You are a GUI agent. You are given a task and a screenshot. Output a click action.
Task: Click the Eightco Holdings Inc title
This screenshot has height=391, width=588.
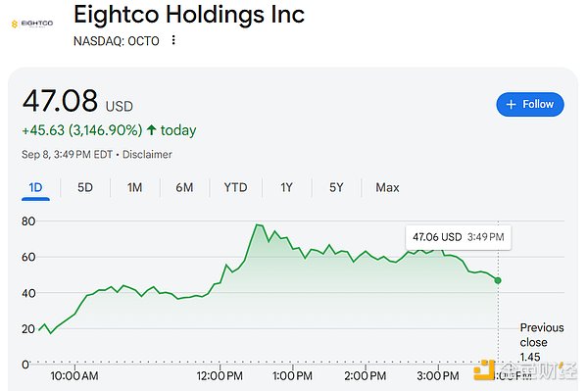(x=189, y=15)
